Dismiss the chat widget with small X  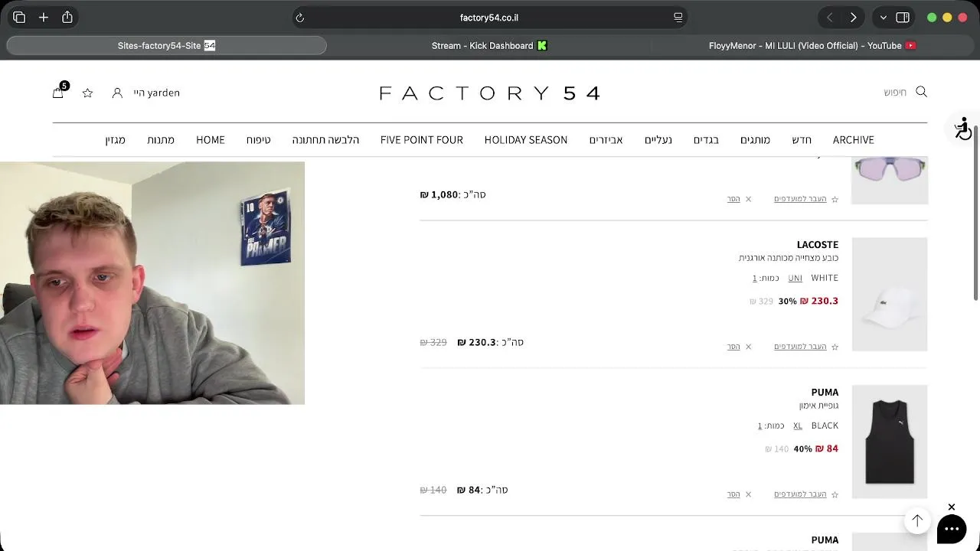point(952,507)
